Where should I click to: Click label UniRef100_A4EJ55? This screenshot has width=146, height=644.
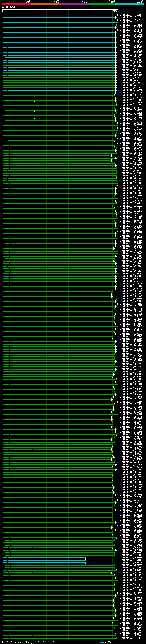pos(131,366)
